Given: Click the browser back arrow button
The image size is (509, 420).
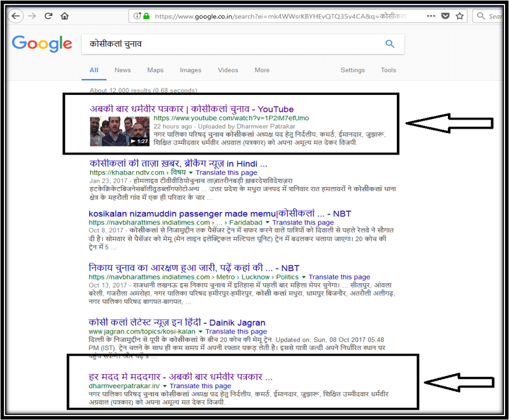Looking at the screenshot, I should tap(15, 16).
